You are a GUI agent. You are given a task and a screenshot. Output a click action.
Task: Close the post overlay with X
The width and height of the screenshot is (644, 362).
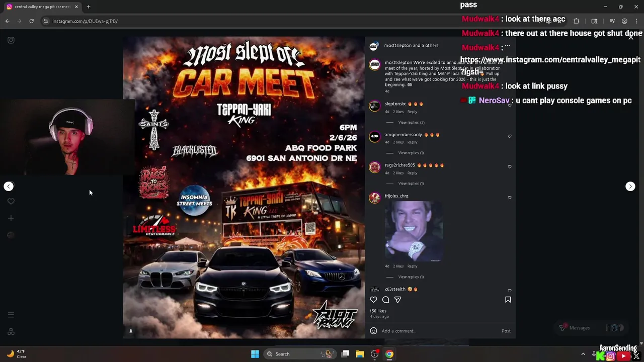coord(630,37)
